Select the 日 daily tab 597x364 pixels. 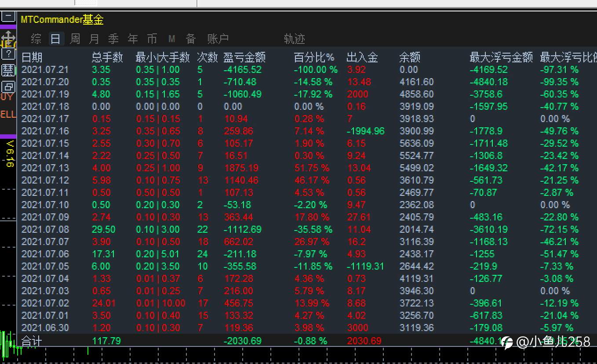(55, 39)
